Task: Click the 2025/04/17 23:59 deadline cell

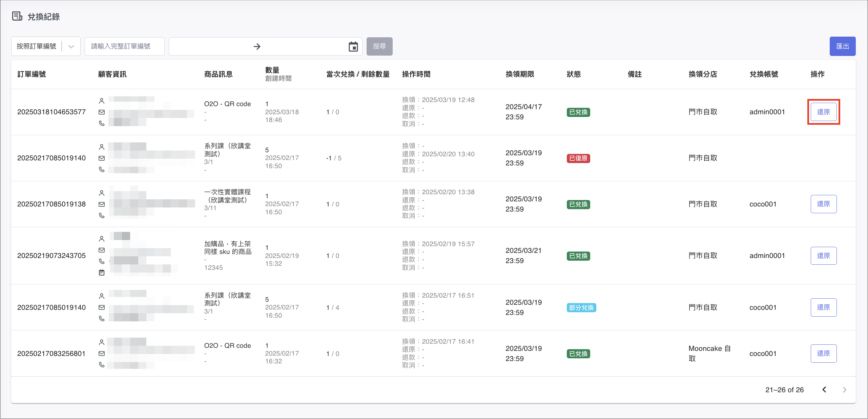Action: 523,112
